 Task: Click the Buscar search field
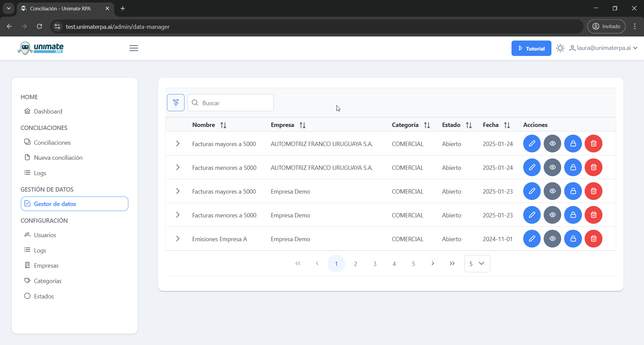point(230,103)
